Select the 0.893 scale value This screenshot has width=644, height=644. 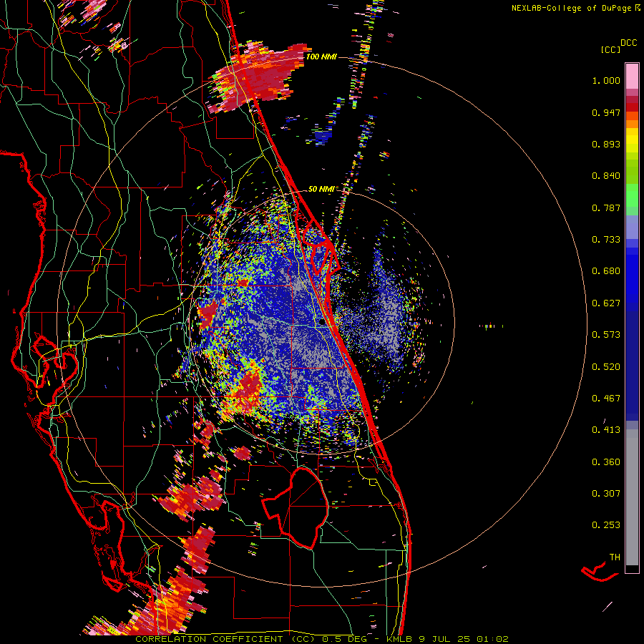click(x=606, y=144)
